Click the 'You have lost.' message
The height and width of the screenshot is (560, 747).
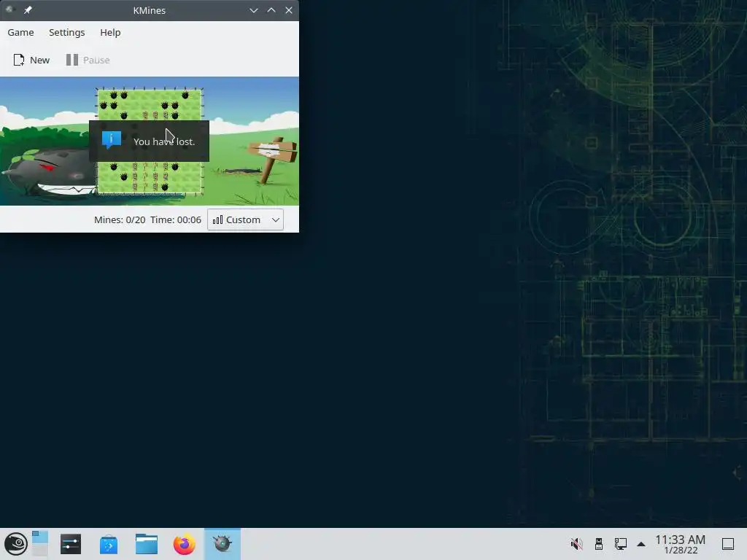(164, 141)
